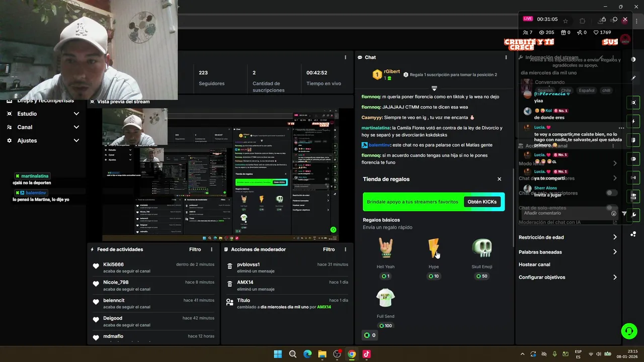Click the info icon in right rail
Screen dimensions: 644x362
[633, 59]
